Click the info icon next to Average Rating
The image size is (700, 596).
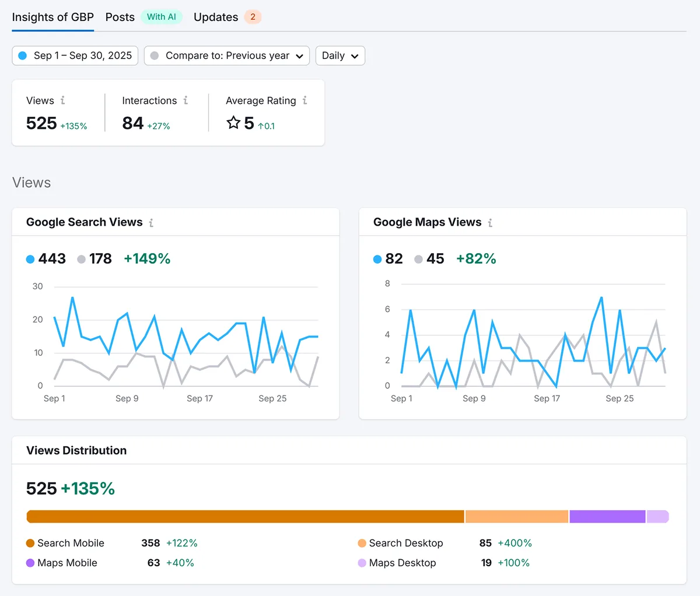pos(304,100)
